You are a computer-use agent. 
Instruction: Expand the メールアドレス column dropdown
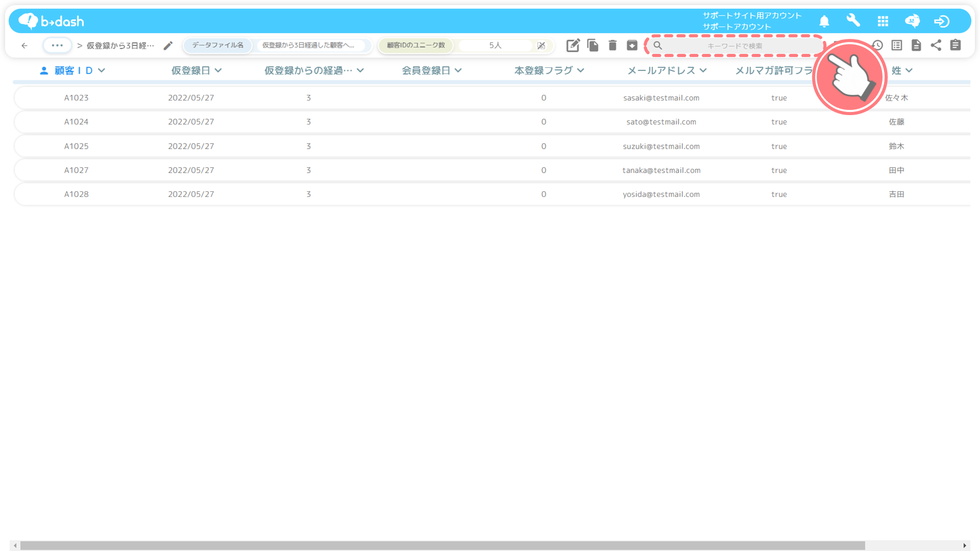[703, 70]
